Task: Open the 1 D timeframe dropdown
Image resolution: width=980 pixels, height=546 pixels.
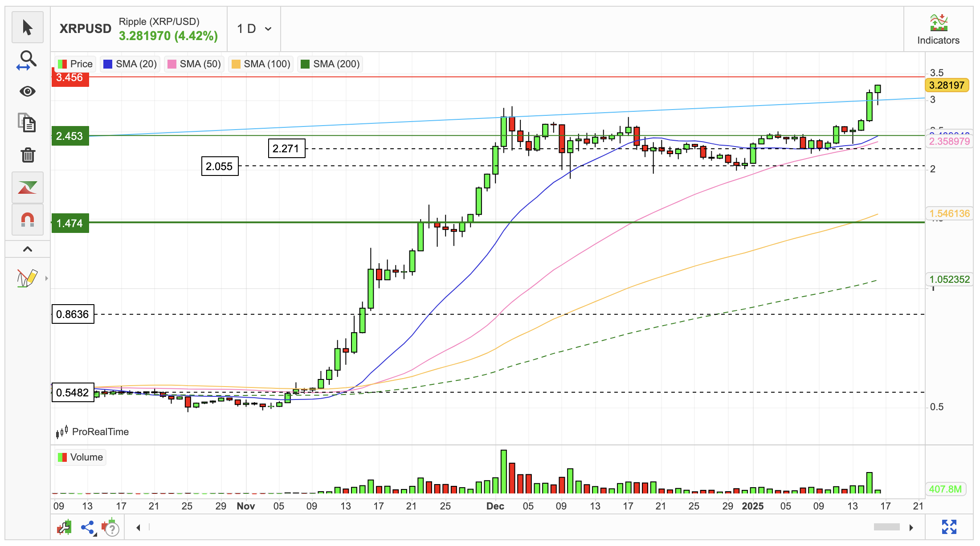Action: coord(254,29)
